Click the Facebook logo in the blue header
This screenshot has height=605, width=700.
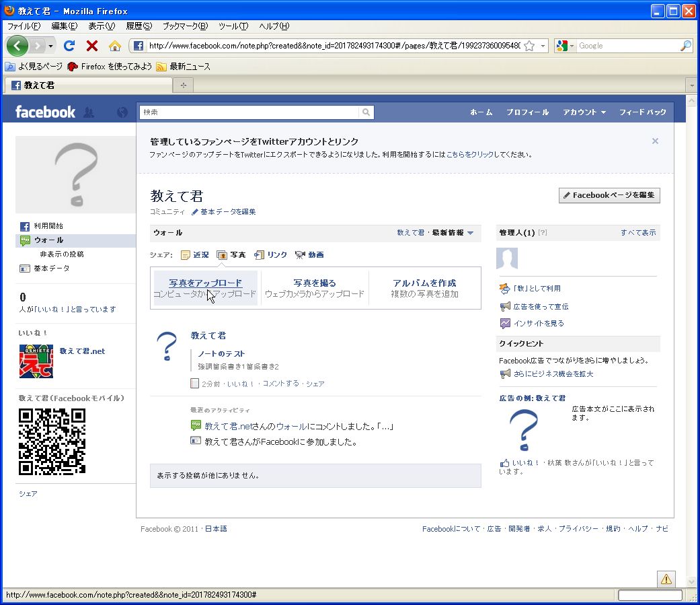point(45,112)
